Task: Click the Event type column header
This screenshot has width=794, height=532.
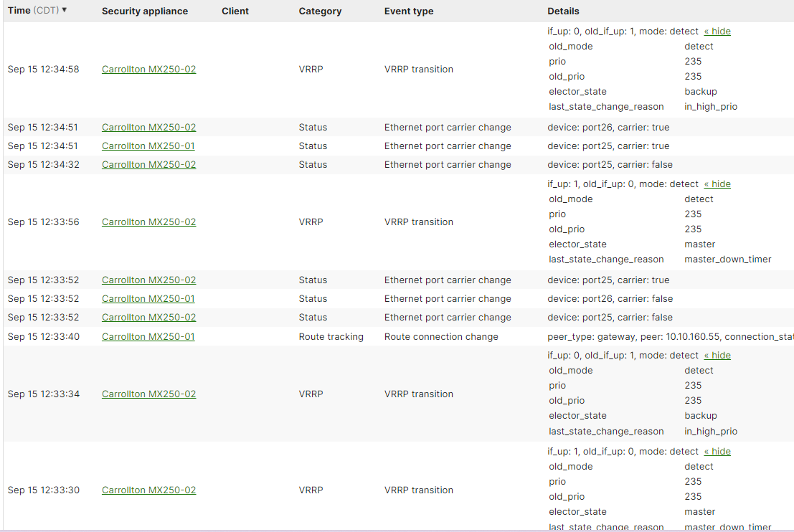Action: 409,11
